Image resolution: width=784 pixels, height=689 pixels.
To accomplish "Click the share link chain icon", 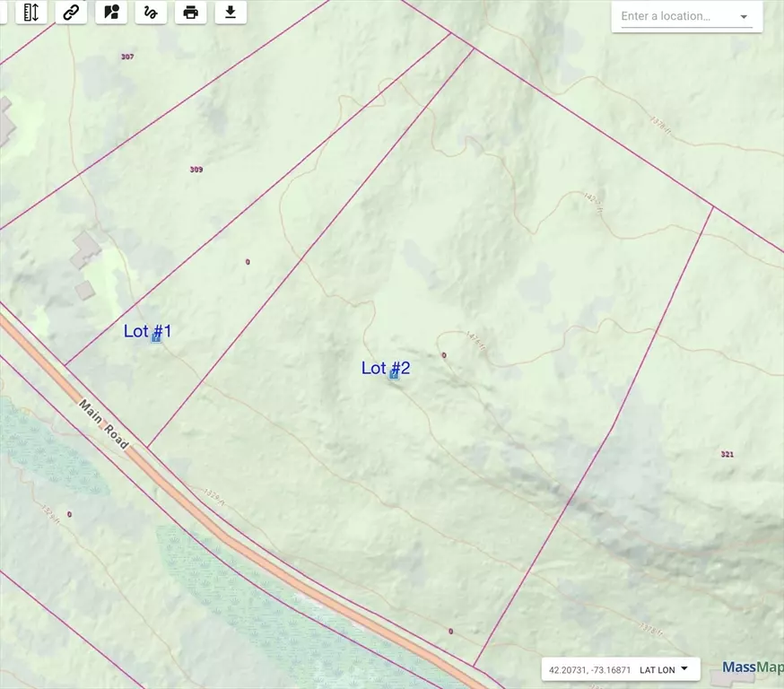I will (71, 12).
